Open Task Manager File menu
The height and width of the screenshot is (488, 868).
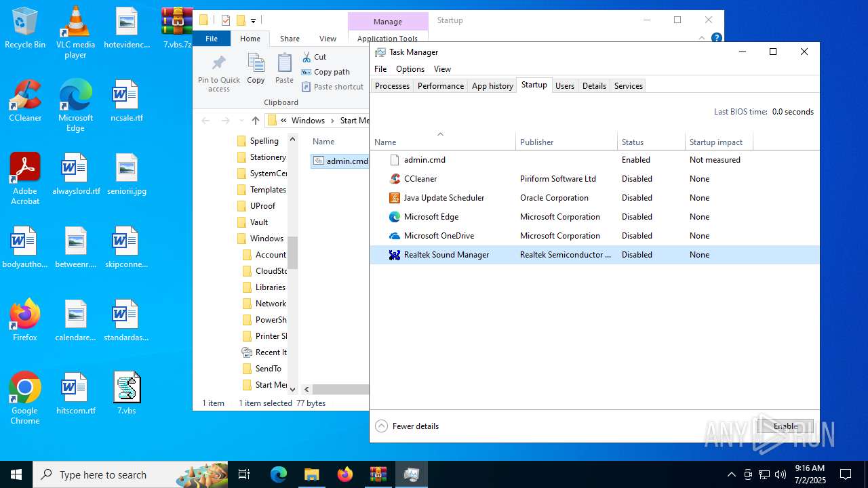[380, 69]
